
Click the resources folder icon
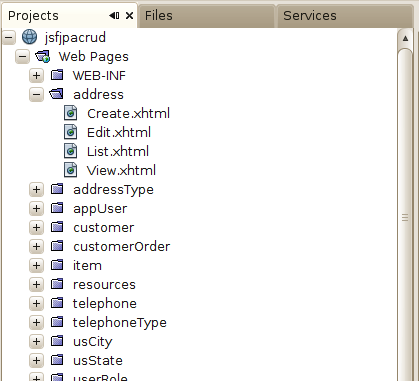[x=57, y=284]
